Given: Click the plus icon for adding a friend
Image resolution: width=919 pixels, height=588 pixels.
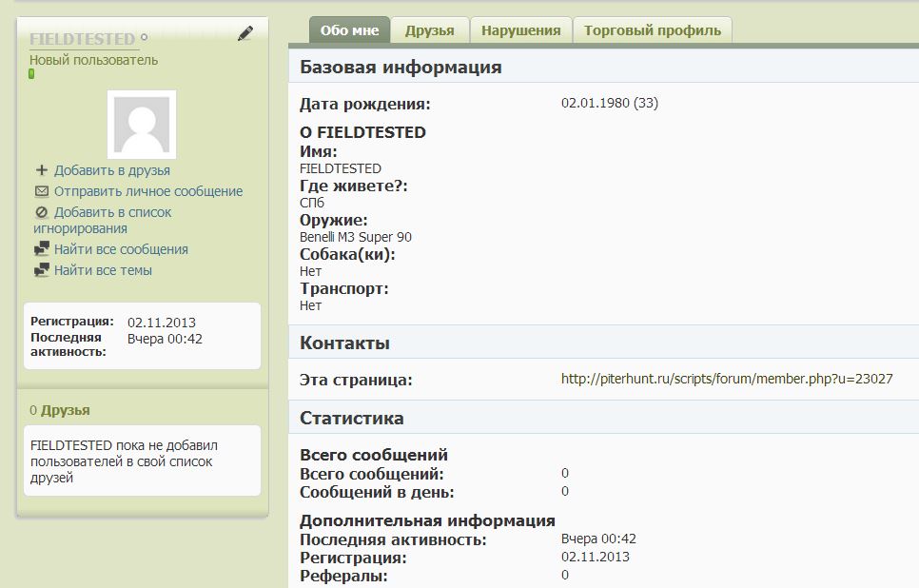Looking at the screenshot, I should (x=41, y=170).
